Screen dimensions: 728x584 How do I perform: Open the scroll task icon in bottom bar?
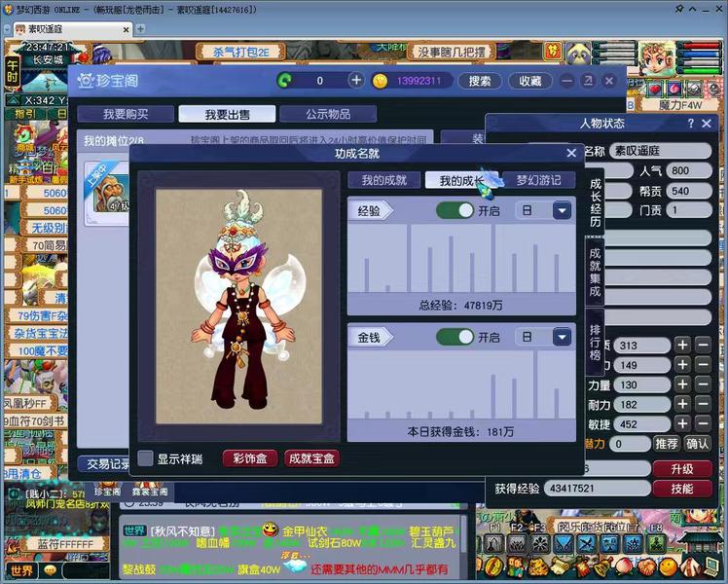(559, 566)
